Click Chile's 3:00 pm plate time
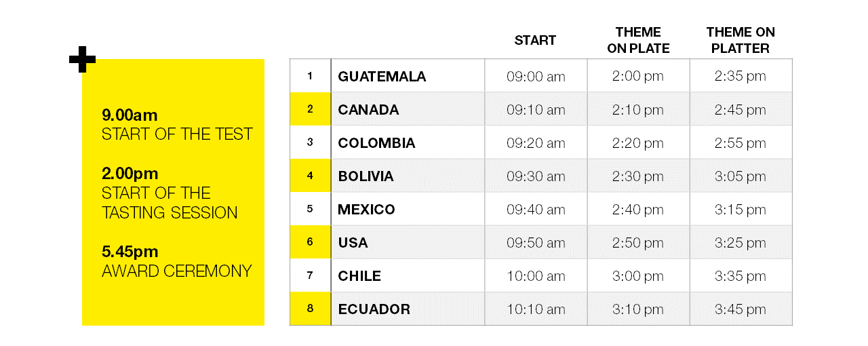 [x=638, y=275]
